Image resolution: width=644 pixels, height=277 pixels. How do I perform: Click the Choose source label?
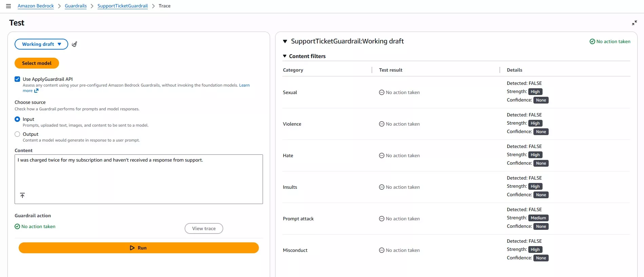pyautogui.click(x=30, y=102)
